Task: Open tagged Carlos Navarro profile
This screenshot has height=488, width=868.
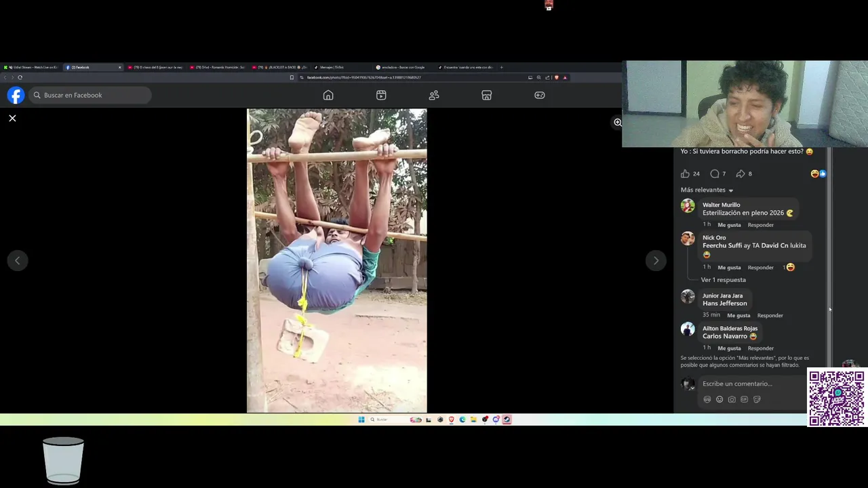Action: coord(724,336)
